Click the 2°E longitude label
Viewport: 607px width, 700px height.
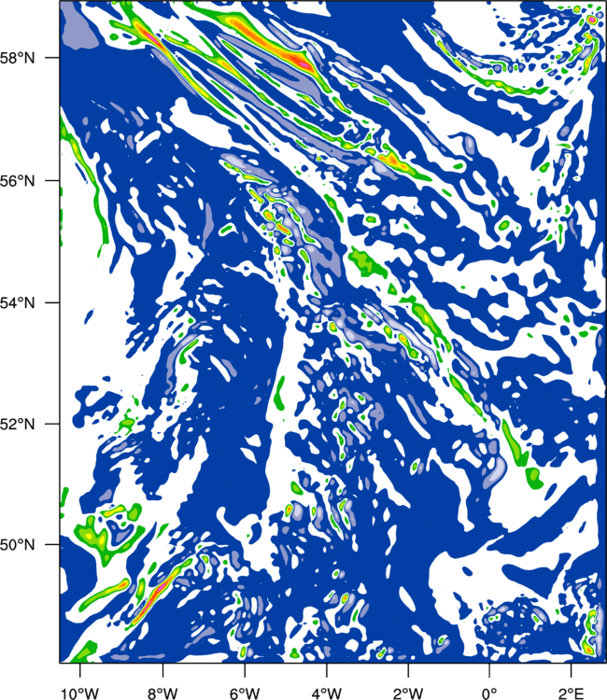click(572, 693)
